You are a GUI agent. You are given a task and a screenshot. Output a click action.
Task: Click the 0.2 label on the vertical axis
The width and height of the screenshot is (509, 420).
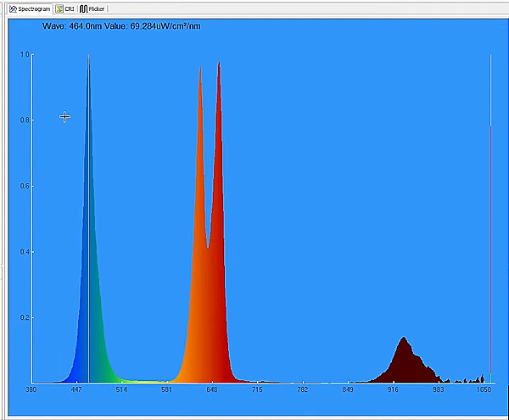click(25, 317)
